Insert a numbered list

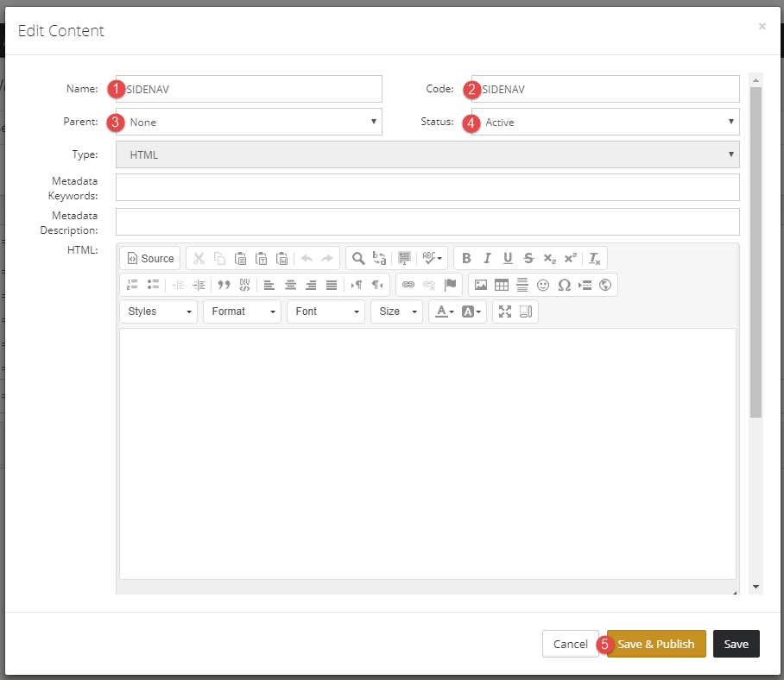[x=132, y=285]
